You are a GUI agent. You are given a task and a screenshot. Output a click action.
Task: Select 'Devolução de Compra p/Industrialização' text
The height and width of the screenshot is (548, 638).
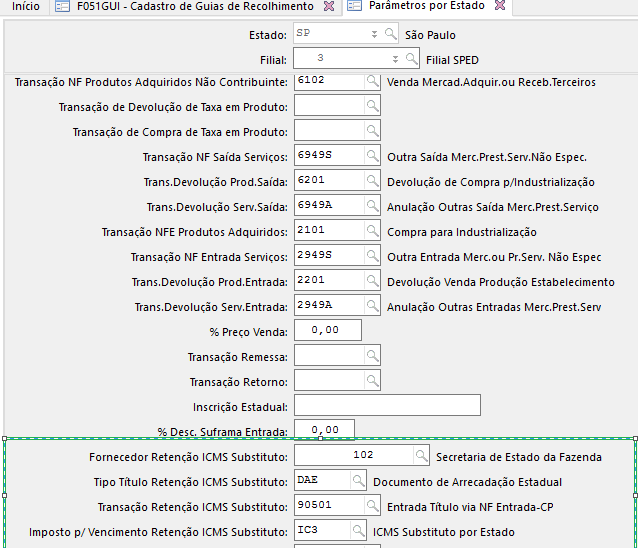pos(491,182)
